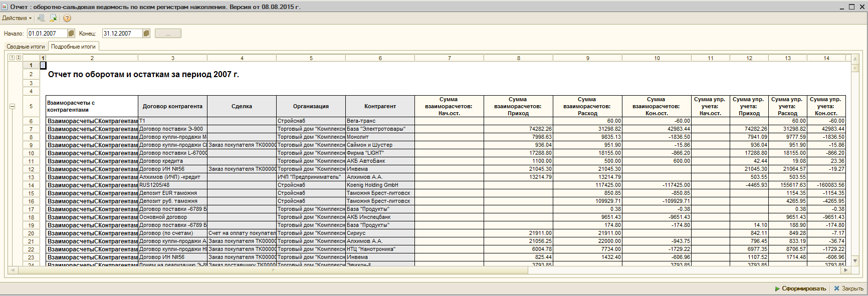Click the 'База "Электротовары"' cell
The image size is (868, 296).
(x=380, y=129)
